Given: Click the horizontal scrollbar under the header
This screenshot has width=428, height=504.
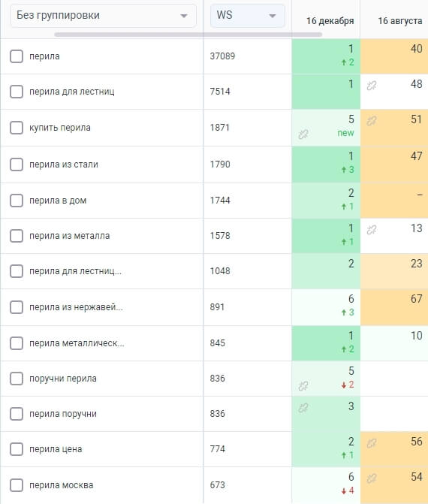Looking at the screenshot, I should [x=188, y=35].
